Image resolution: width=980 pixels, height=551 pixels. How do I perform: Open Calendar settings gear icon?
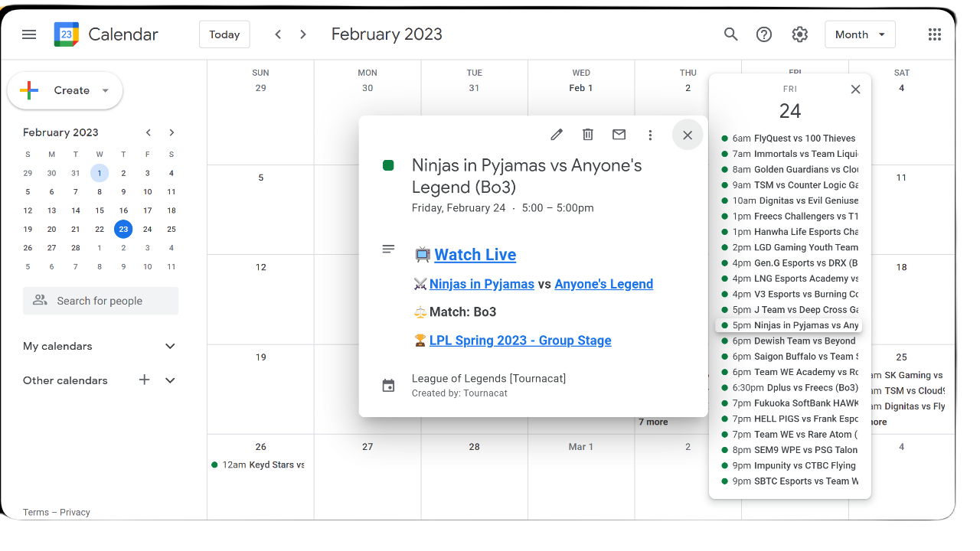(x=799, y=34)
